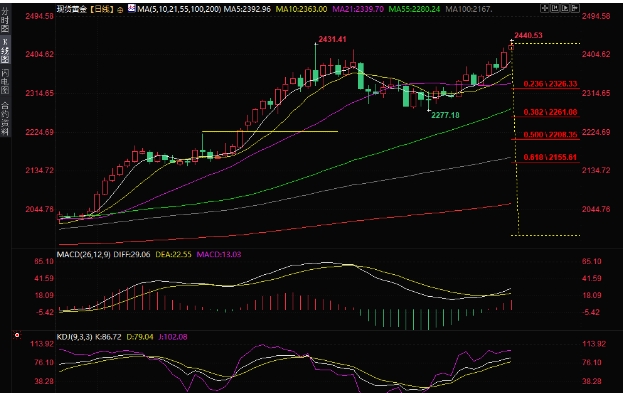Click the rightmost chart toolbar settings icon

[x=575, y=8]
